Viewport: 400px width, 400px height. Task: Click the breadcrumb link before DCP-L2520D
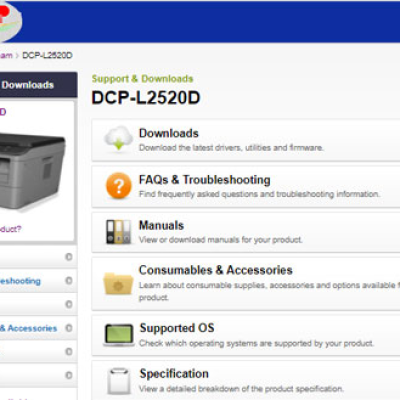tap(6, 55)
